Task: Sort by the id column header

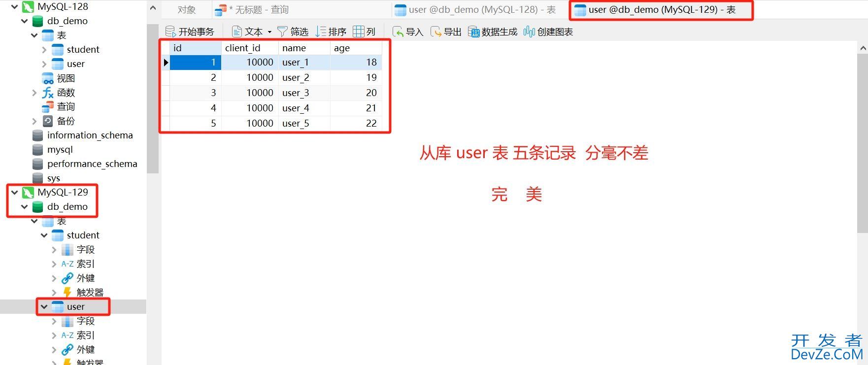Action: click(x=195, y=48)
